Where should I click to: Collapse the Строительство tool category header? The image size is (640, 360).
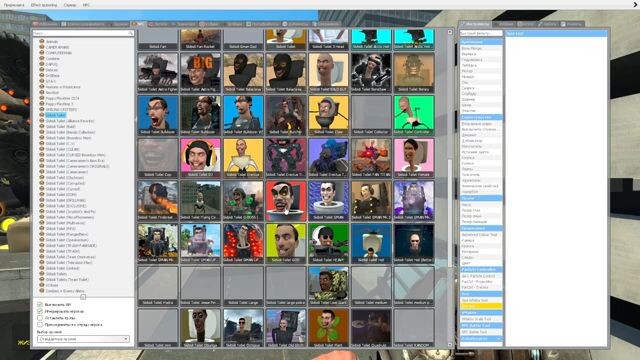(481, 117)
